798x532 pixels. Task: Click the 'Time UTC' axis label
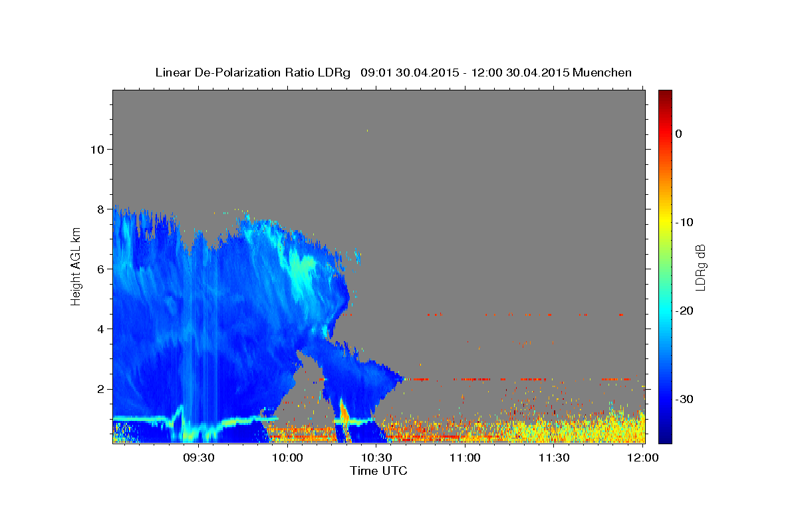(378, 471)
